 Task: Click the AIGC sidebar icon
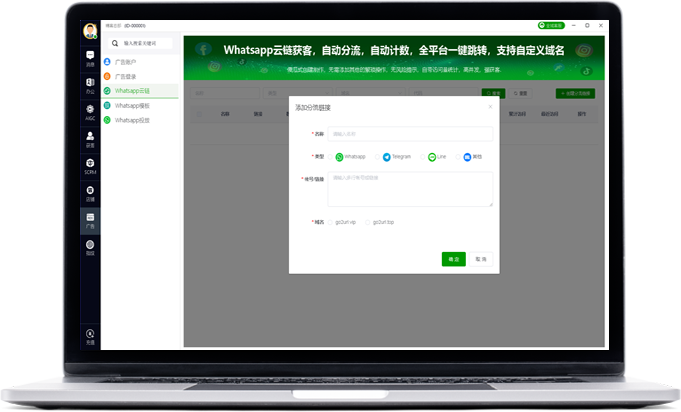(x=90, y=110)
